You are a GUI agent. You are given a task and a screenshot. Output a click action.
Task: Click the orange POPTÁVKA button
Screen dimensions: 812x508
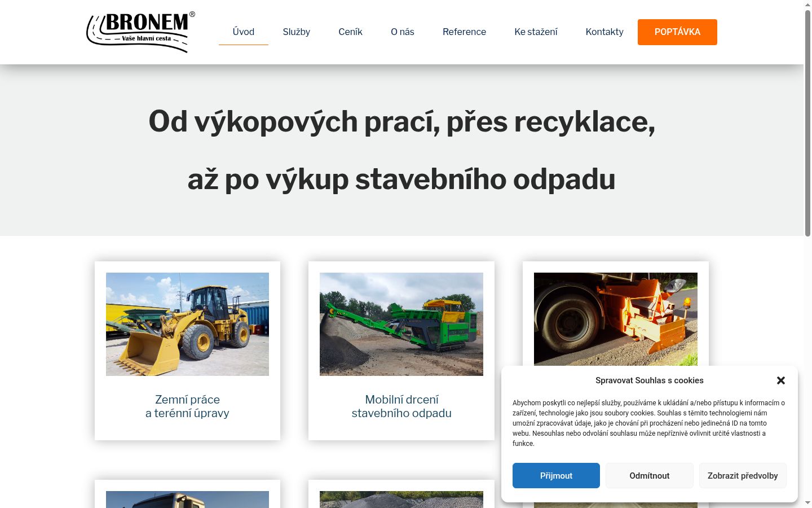tap(677, 32)
